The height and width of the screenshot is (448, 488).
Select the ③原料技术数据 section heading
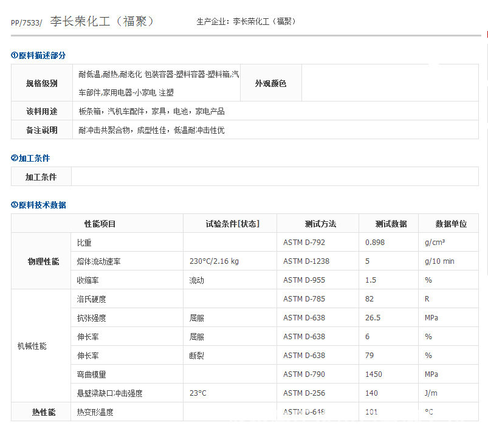tap(38, 205)
